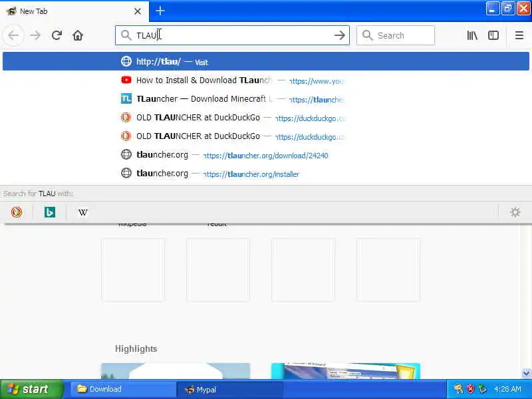This screenshot has width=532, height=399.
Task: Switch to Mypal taskbar button
Action: [229, 389]
